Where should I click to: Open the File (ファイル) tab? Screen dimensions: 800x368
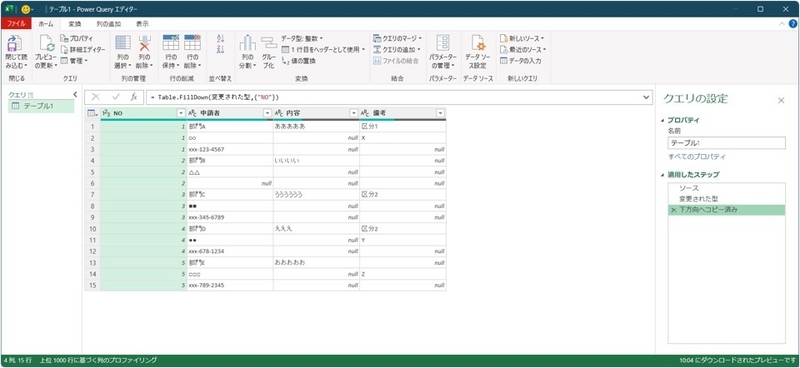pos(16,23)
